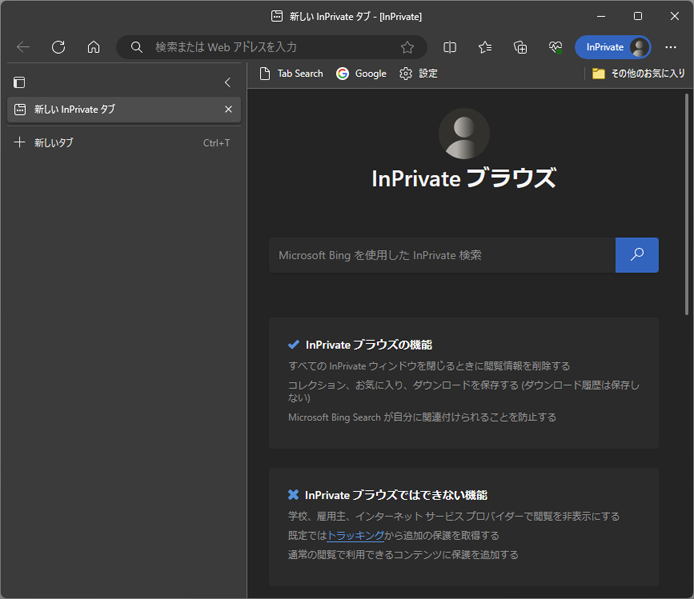This screenshot has height=599, width=694.
Task: Open the 設定 bookmark
Action: pyautogui.click(x=418, y=73)
